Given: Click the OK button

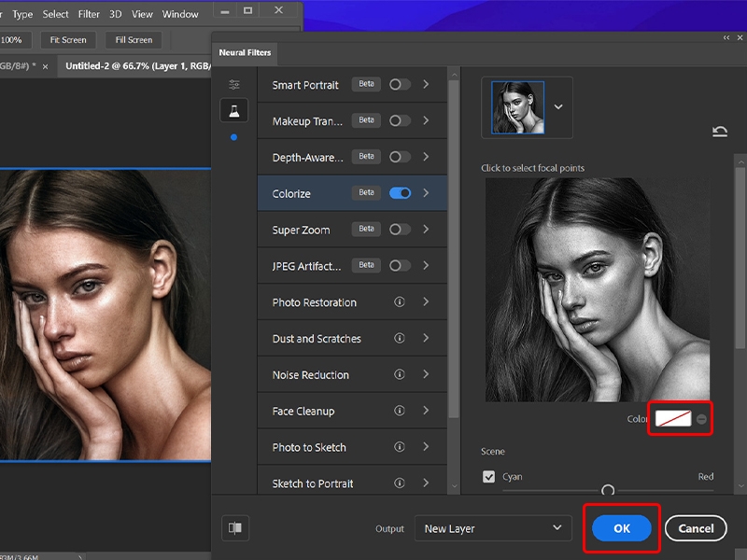Looking at the screenshot, I should (621, 527).
